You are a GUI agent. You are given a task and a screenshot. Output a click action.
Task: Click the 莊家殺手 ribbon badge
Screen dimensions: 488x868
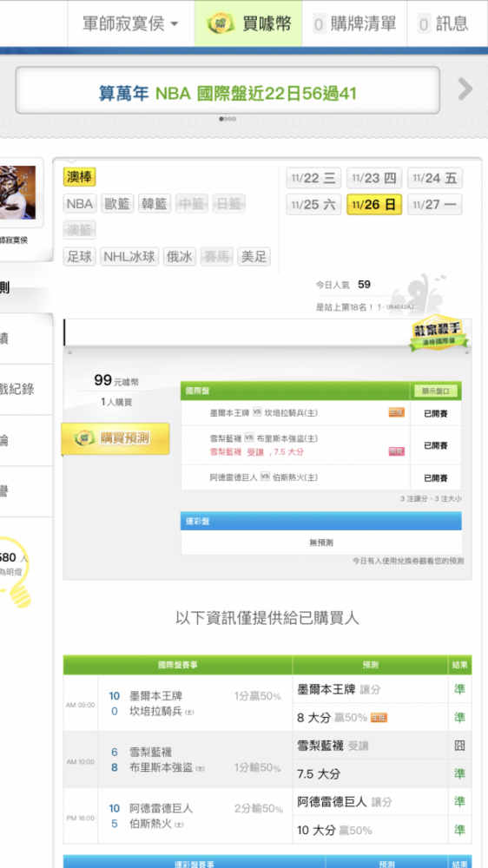[x=439, y=334]
